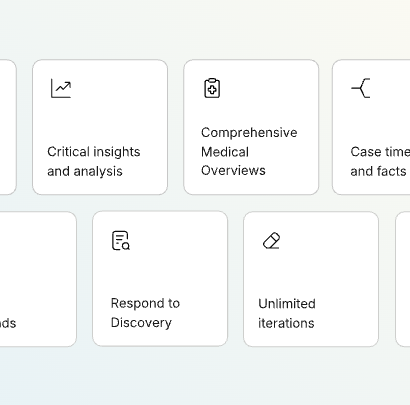The height and width of the screenshot is (405, 410).
Task: Select the "Unlimited iterations" label
Action: (287, 313)
